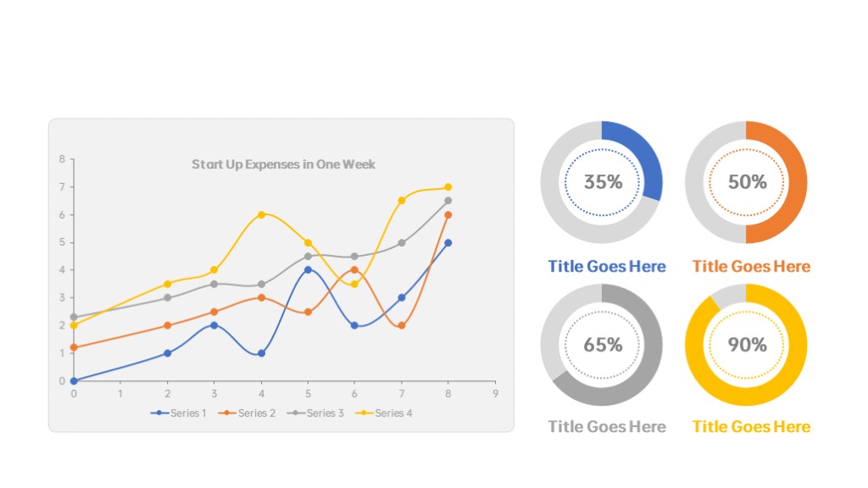This screenshot has height=488, width=868.
Task: Select the gray 'Title Goes Here' text
Action: coord(607,426)
